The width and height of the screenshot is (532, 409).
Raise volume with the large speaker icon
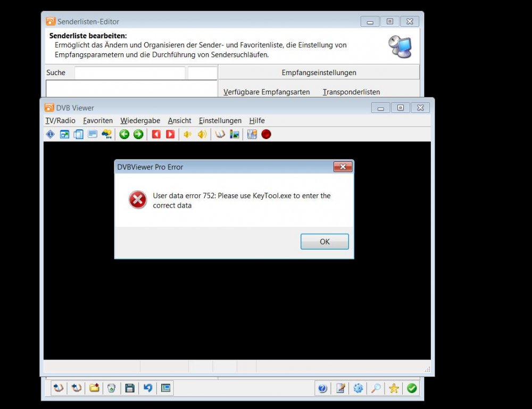pos(202,134)
